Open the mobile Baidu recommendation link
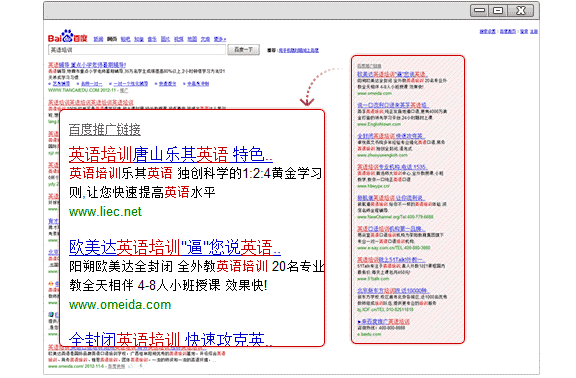 coord(299,50)
